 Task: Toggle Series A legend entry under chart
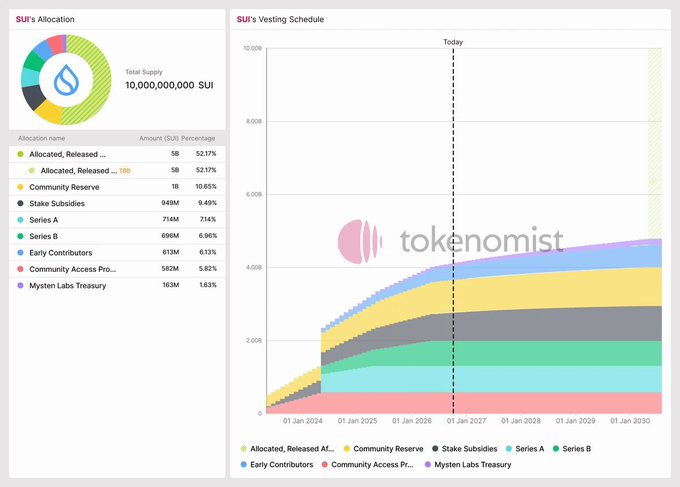point(525,448)
